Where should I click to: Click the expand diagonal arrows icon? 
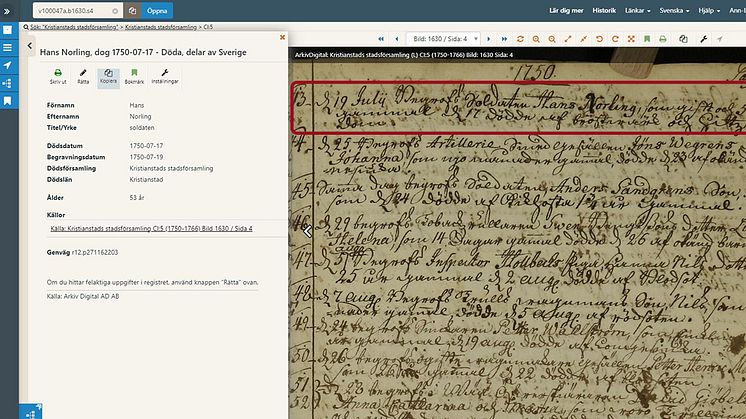(568, 39)
